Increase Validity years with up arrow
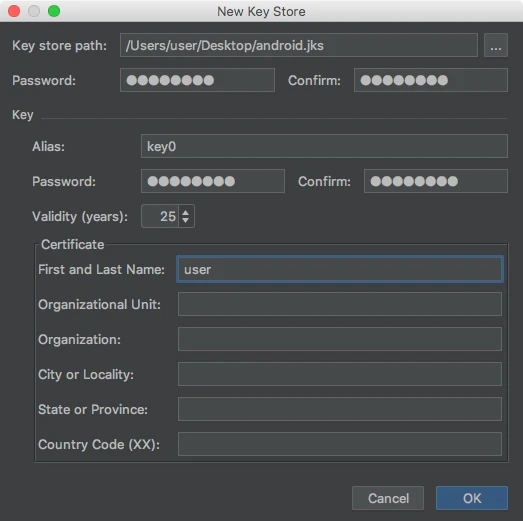Image resolution: width=523 pixels, height=521 pixels. point(186,212)
